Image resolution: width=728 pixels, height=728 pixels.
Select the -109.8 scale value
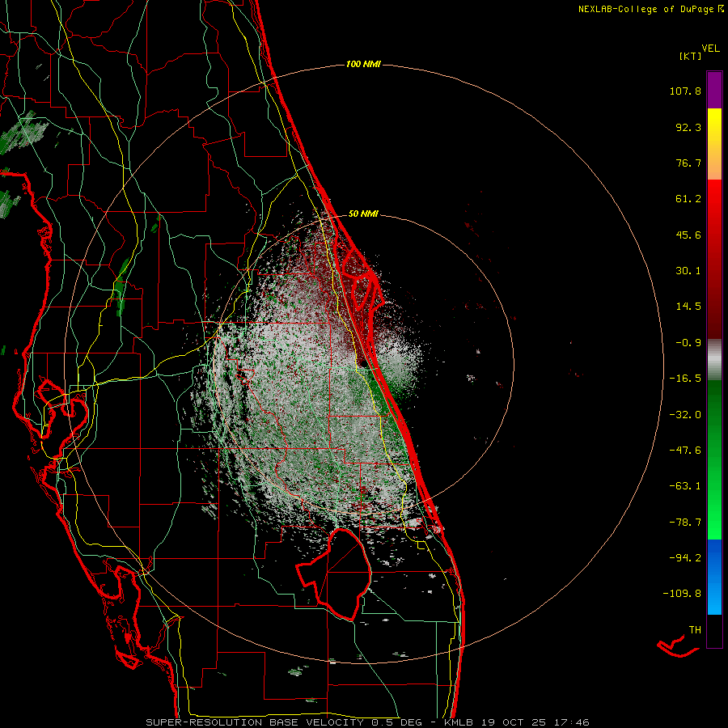[x=682, y=594]
